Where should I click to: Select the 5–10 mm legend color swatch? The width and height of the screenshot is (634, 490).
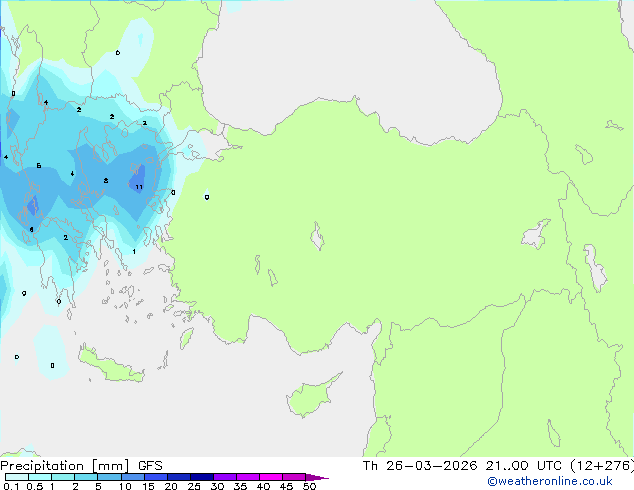pyautogui.click(x=109, y=477)
